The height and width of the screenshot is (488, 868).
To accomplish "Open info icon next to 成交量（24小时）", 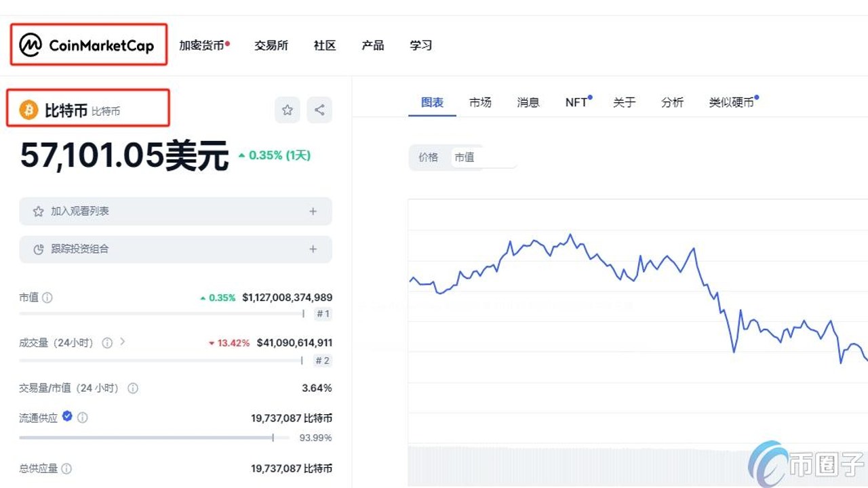I will tap(107, 343).
